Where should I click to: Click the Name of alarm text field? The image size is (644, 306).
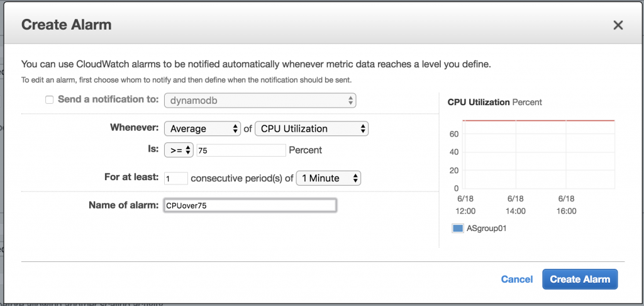click(249, 206)
